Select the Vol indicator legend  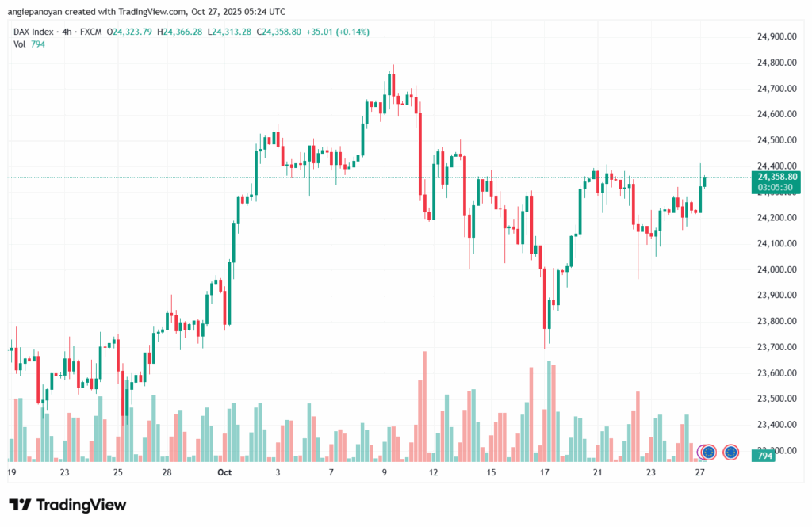[20, 44]
